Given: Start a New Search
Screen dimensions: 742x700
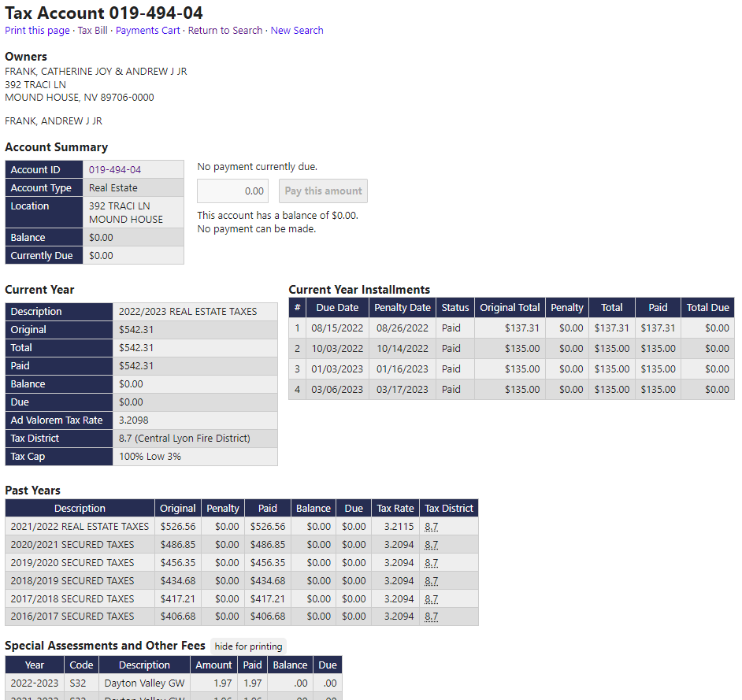Looking at the screenshot, I should point(297,31).
